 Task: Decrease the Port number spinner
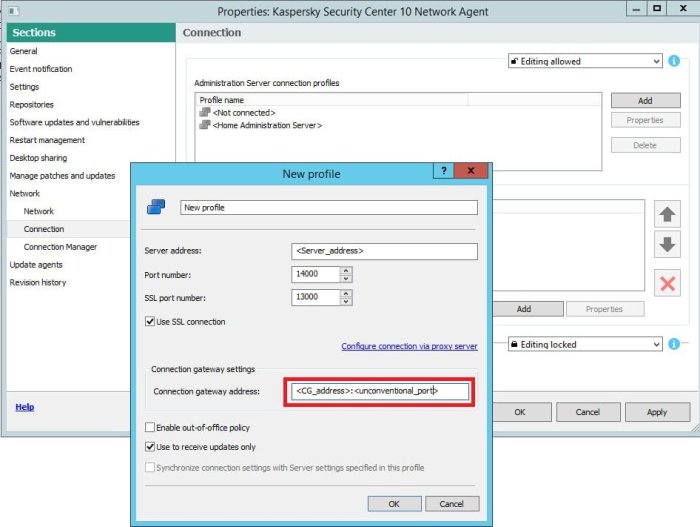(346, 278)
